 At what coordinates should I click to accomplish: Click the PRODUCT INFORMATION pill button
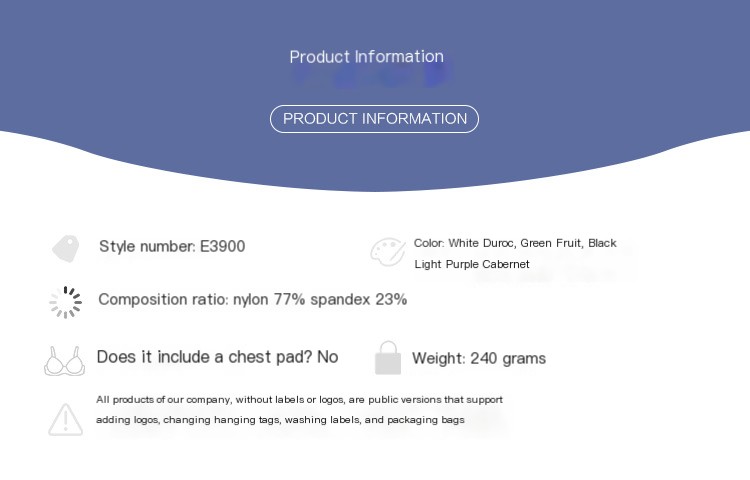pyautogui.click(x=375, y=119)
